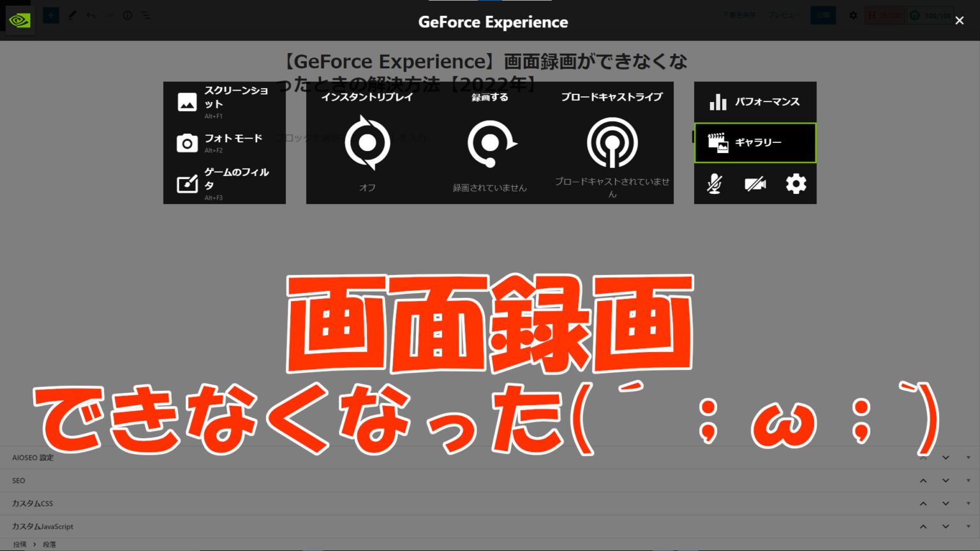Open the editor list view icon
The height and width of the screenshot is (551, 980).
click(x=146, y=15)
